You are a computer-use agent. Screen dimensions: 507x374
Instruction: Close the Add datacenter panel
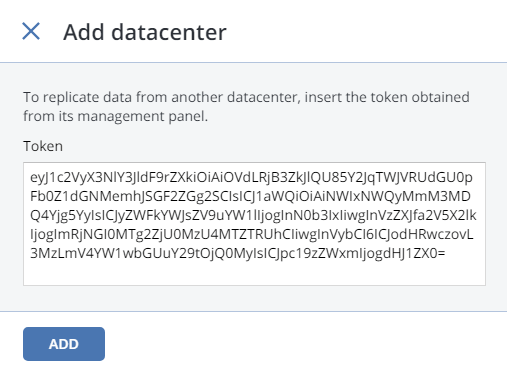pyautogui.click(x=31, y=31)
